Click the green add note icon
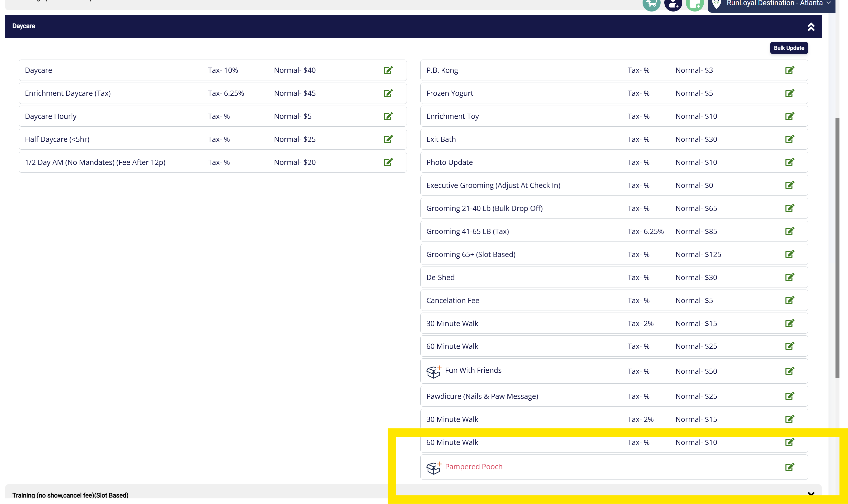The height and width of the screenshot is (504, 848). [x=695, y=4]
